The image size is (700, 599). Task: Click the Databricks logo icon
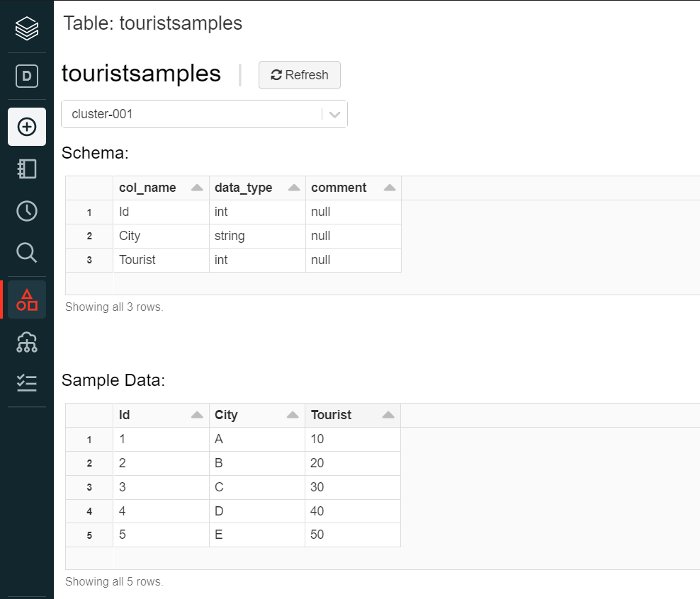point(27,28)
